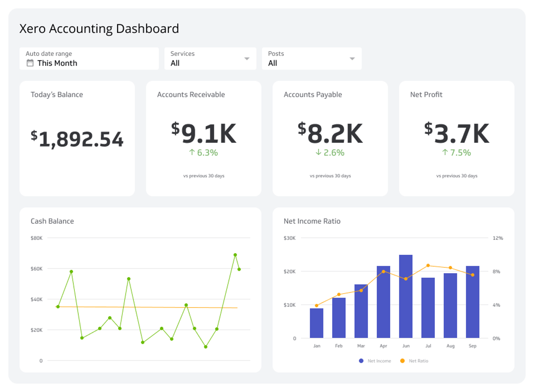Click the 12% axis label in Net Income Ratio
The width and height of the screenshot is (534, 392).
coord(498,238)
